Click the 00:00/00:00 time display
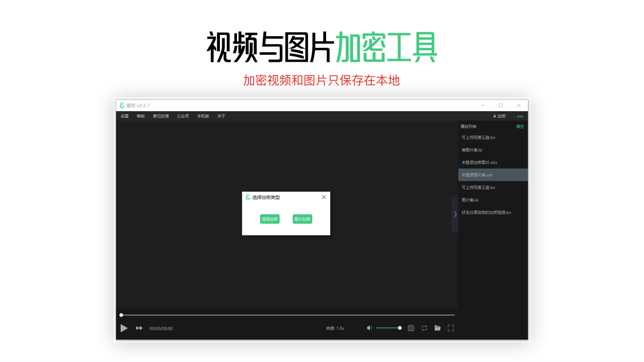 [161, 328]
